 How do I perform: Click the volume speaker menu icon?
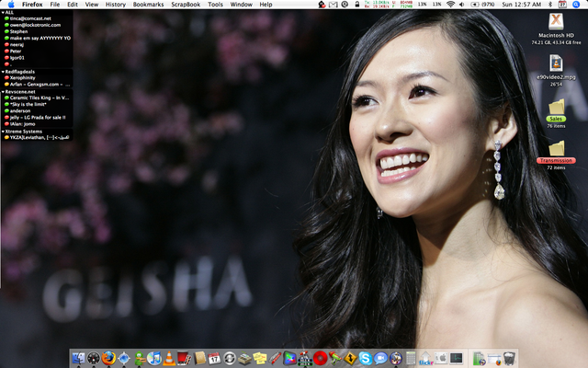click(x=461, y=5)
